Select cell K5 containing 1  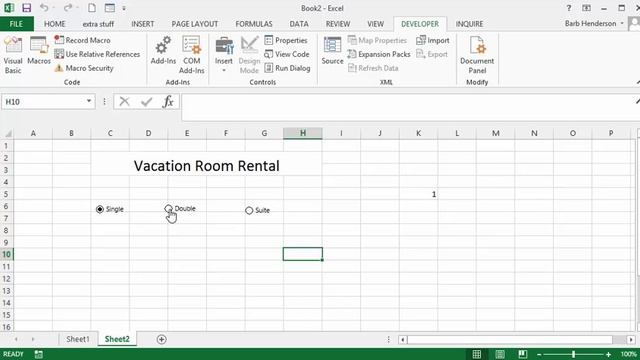pyautogui.click(x=418, y=194)
